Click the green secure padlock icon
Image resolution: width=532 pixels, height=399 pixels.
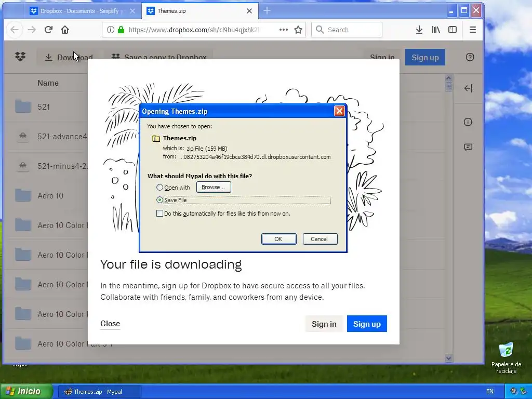[x=121, y=30]
